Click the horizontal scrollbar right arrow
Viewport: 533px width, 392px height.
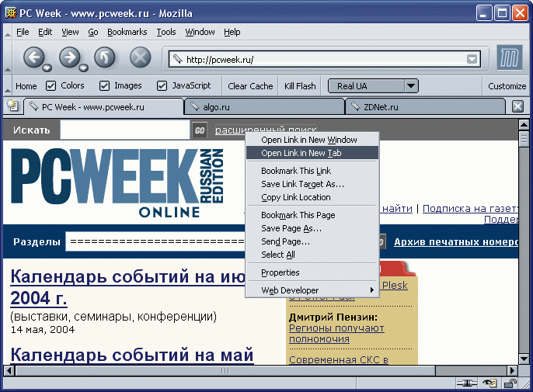[512, 370]
